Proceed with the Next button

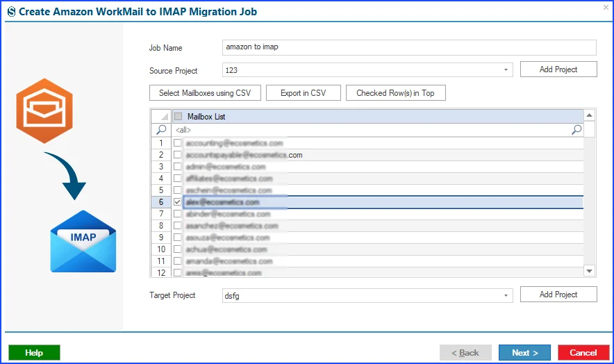(524, 353)
